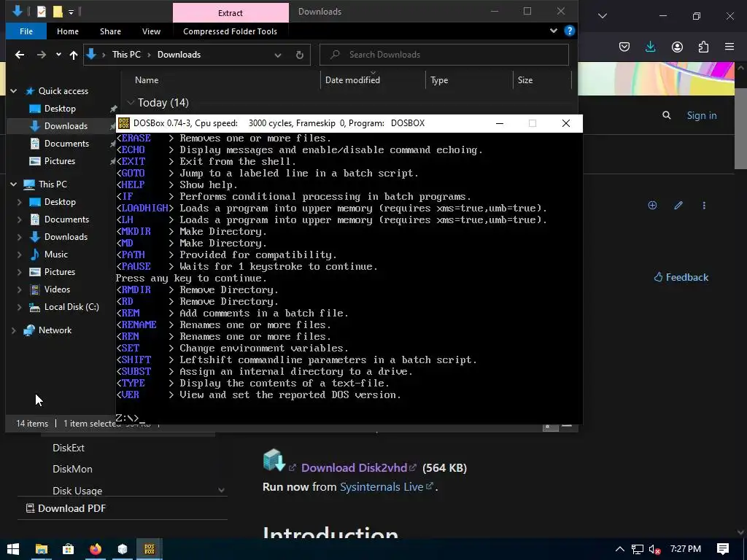Viewport: 747px width, 560px height.
Task: Collapse the Quick access tree node
Action: 13,91
